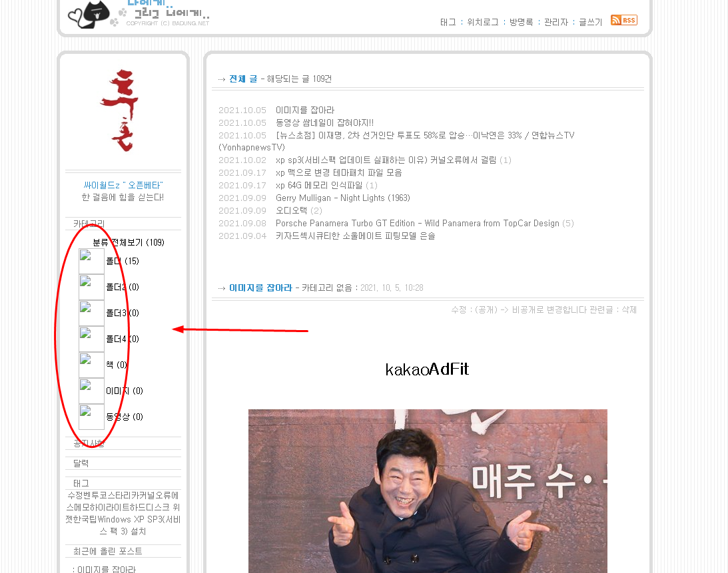Click broken image icon beside 폴더 (15)
Image resolution: width=728 pixels, height=573 pixels.
point(91,262)
